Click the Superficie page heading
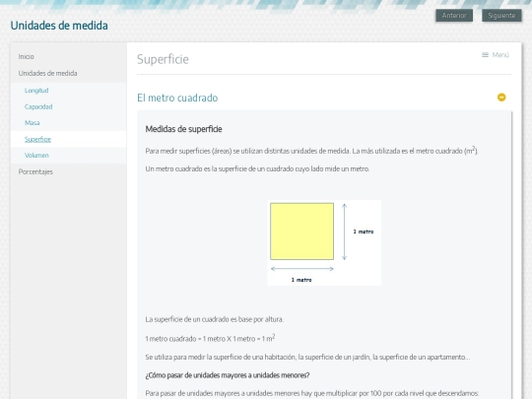Viewport: 532px width, 399px height. [x=163, y=59]
